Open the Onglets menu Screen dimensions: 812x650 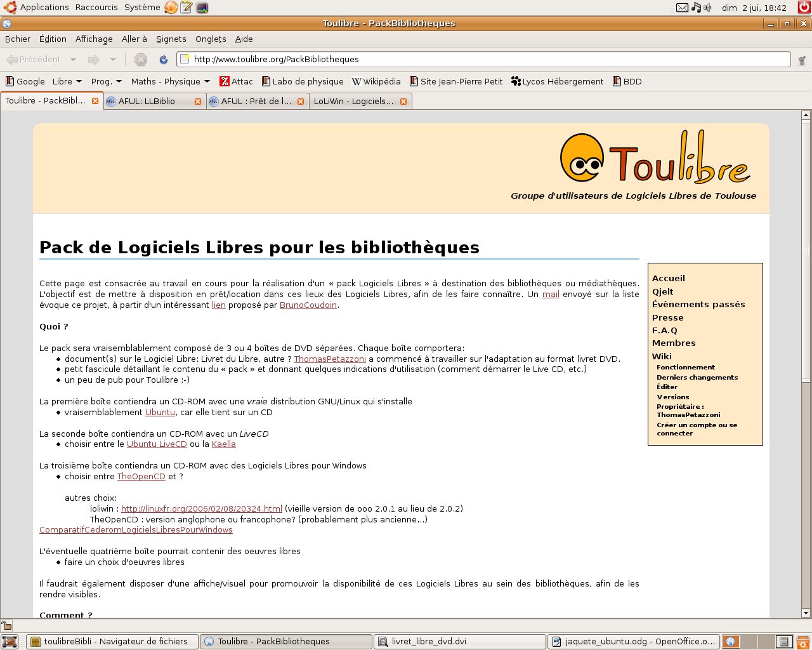coord(211,39)
